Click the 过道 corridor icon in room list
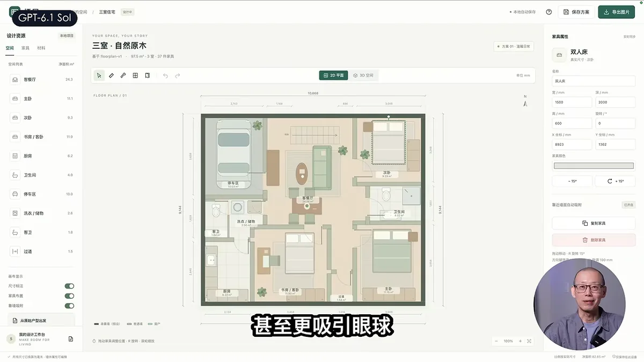This screenshot has height=362, width=644. click(14, 252)
